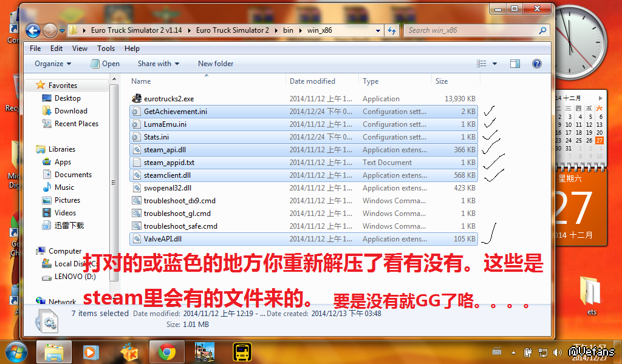622x364 pixels.
Task: Open the File menu
Action: [x=35, y=49]
